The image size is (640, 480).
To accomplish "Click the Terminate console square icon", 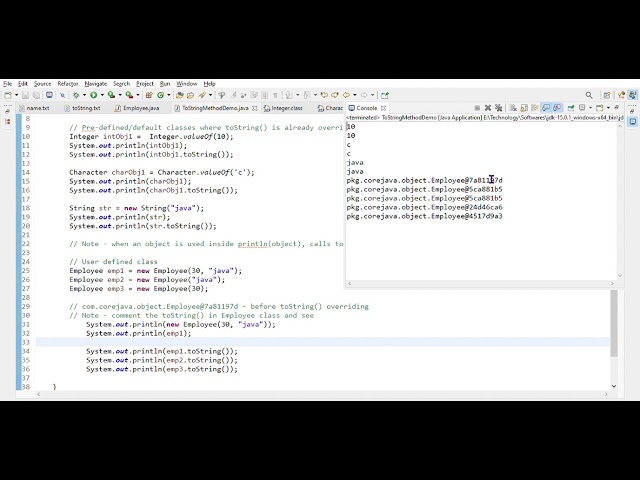I will 477,108.
